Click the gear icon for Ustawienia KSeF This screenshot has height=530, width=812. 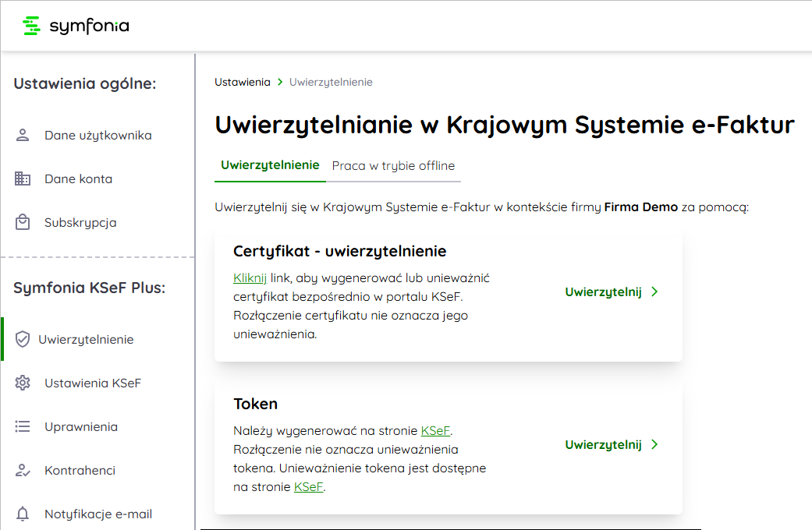(23, 383)
